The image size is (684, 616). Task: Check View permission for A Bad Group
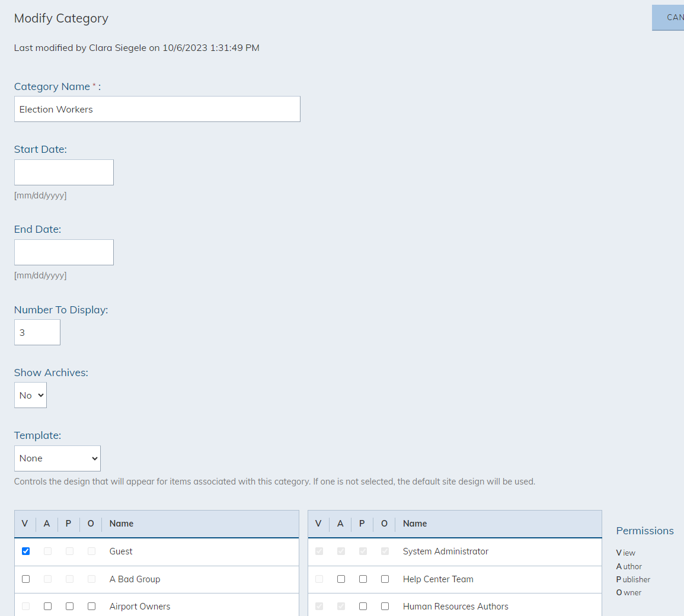point(25,579)
